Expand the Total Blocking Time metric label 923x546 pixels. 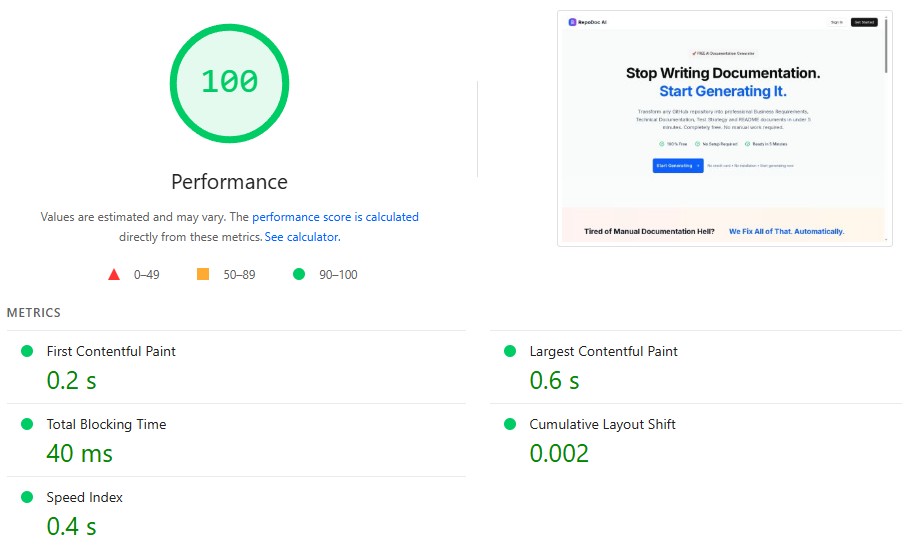tap(106, 424)
